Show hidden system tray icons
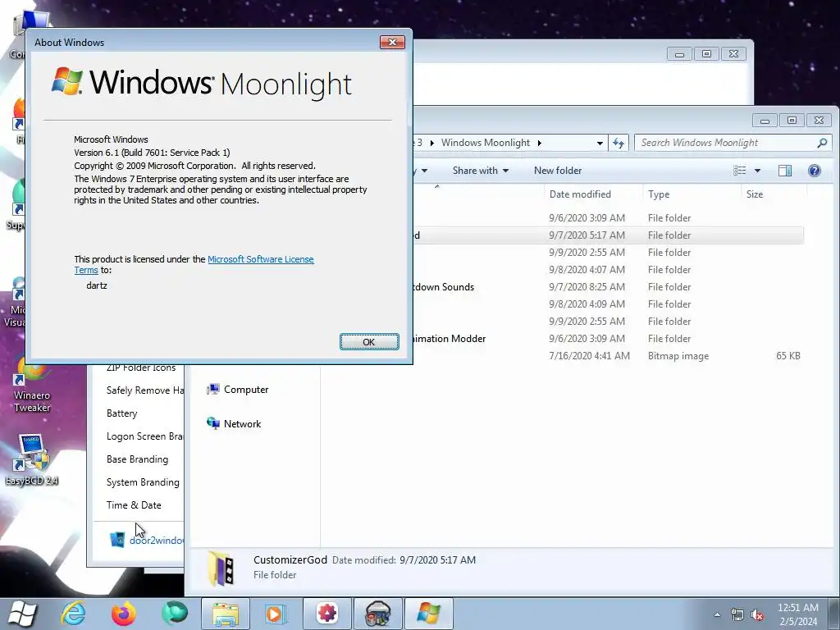Image resolution: width=840 pixels, height=630 pixels. pyautogui.click(x=717, y=614)
